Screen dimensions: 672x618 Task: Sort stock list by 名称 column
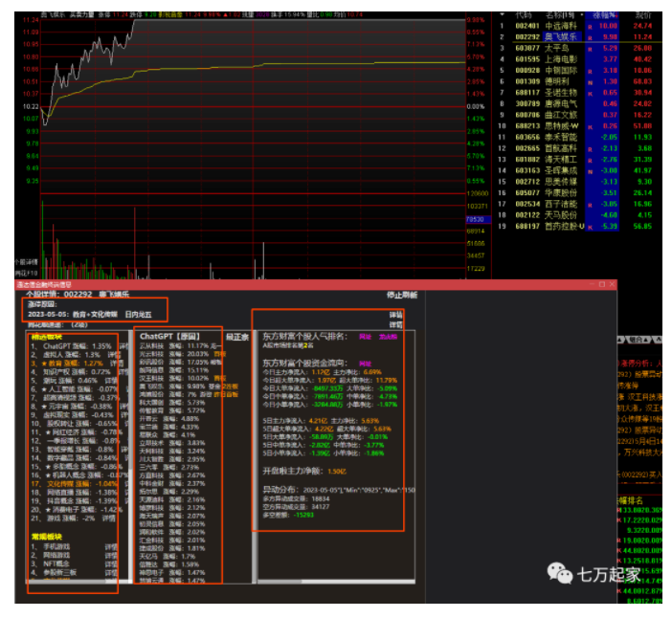coord(560,15)
